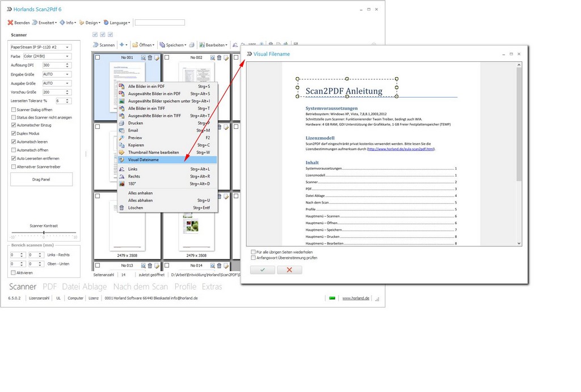Viewport: 581px width, 392px height.
Task: Click trash icon on thumbnail No 002
Action: pos(219,57)
